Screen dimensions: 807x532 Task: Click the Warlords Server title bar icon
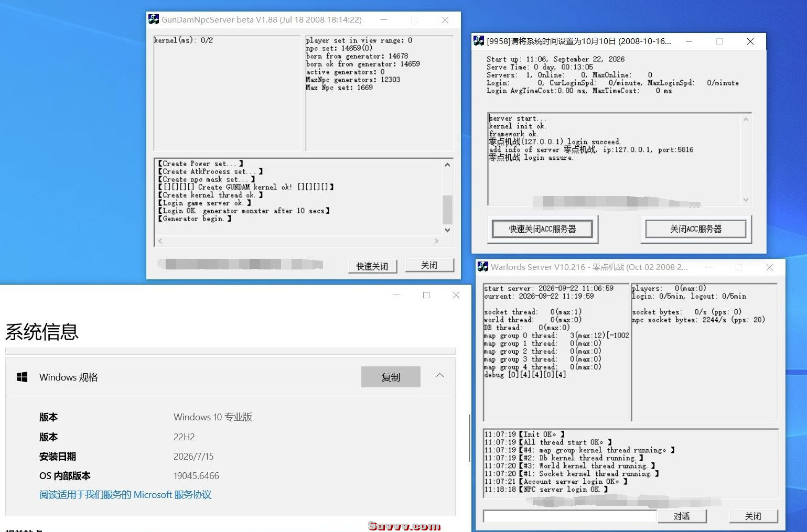coord(483,267)
